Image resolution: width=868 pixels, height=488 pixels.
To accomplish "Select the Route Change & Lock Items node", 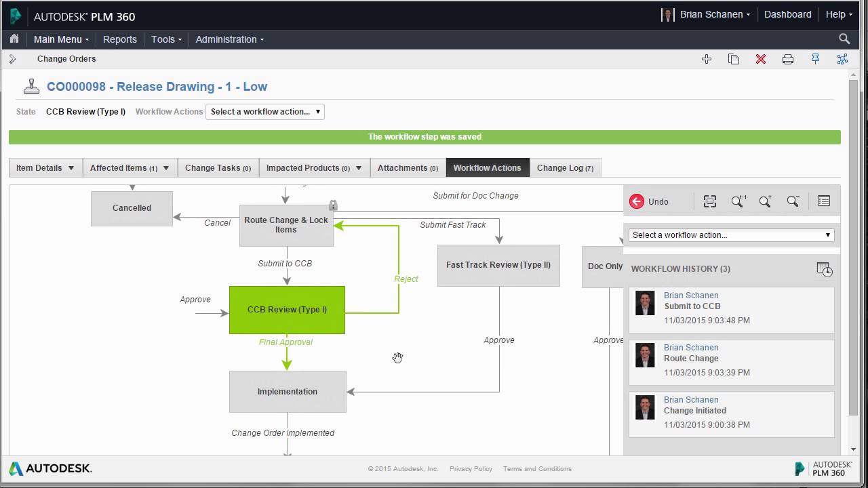I will (286, 225).
